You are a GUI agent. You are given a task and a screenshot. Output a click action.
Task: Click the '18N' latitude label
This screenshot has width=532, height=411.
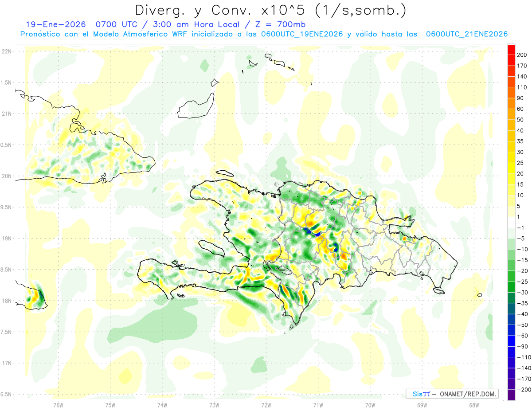click(6, 301)
